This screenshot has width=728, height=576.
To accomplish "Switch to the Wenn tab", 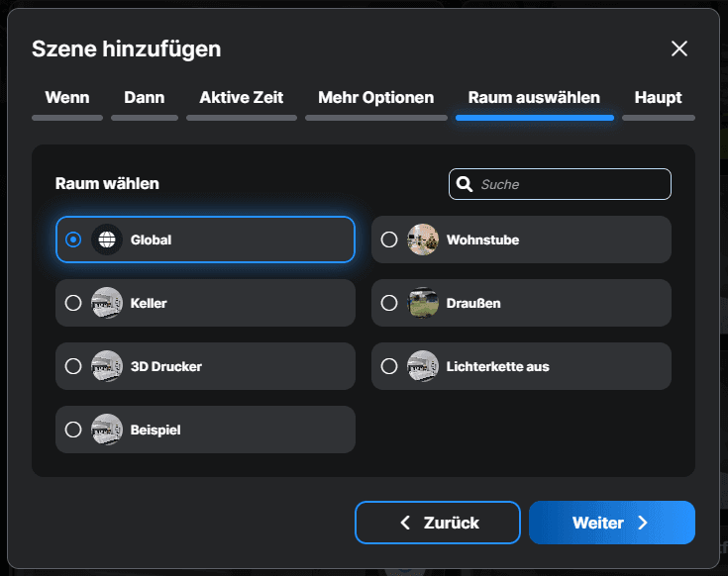I will pyautogui.click(x=67, y=98).
